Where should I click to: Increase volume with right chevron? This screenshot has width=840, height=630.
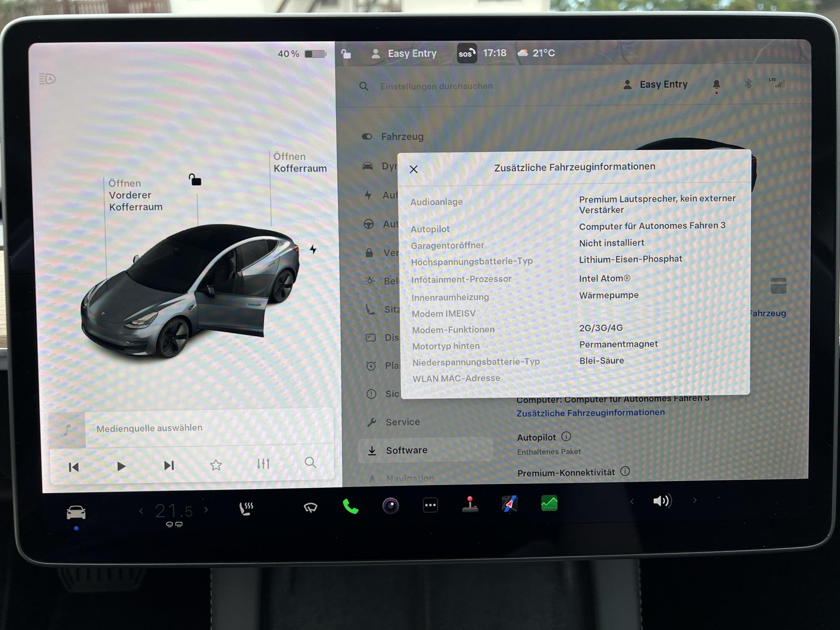tap(695, 500)
